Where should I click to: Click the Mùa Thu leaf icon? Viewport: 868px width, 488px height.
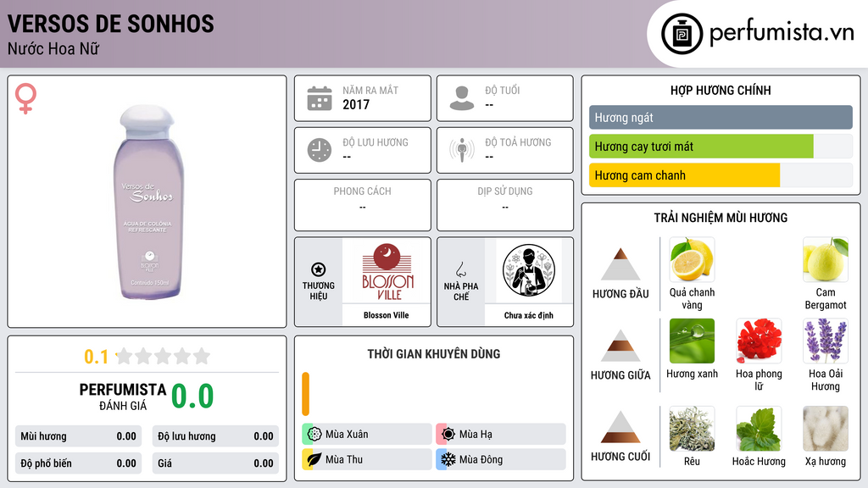[x=314, y=459]
